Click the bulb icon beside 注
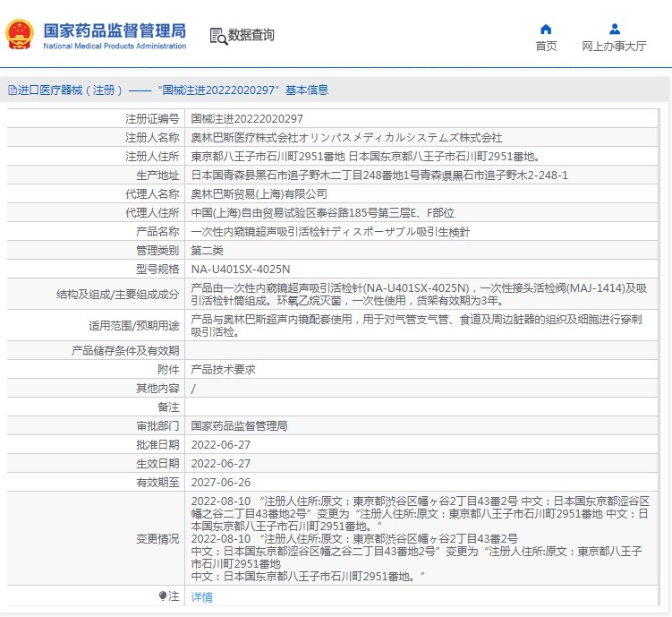672x617 pixels. (x=162, y=596)
